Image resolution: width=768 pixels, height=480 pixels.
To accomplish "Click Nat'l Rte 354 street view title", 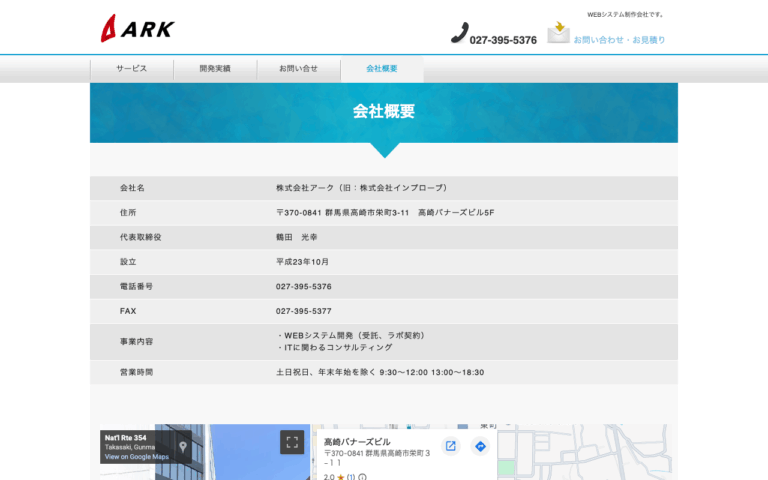I will (125, 438).
